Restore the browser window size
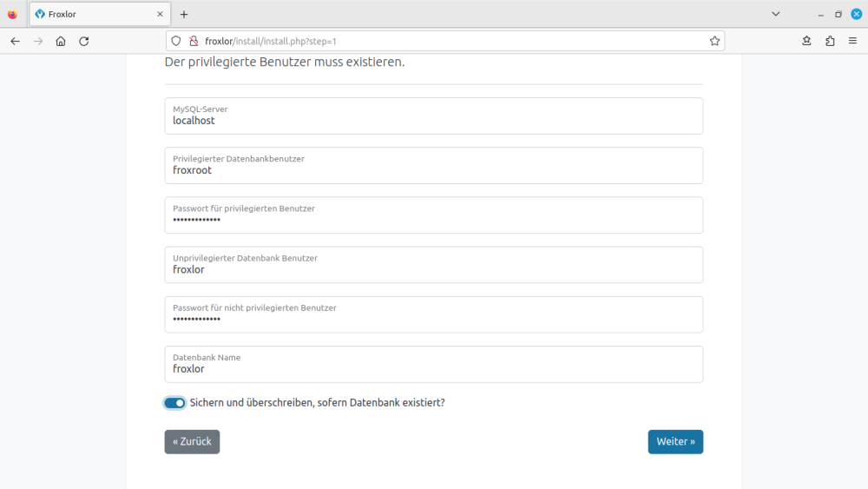 pyautogui.click(x=838, y=15)
